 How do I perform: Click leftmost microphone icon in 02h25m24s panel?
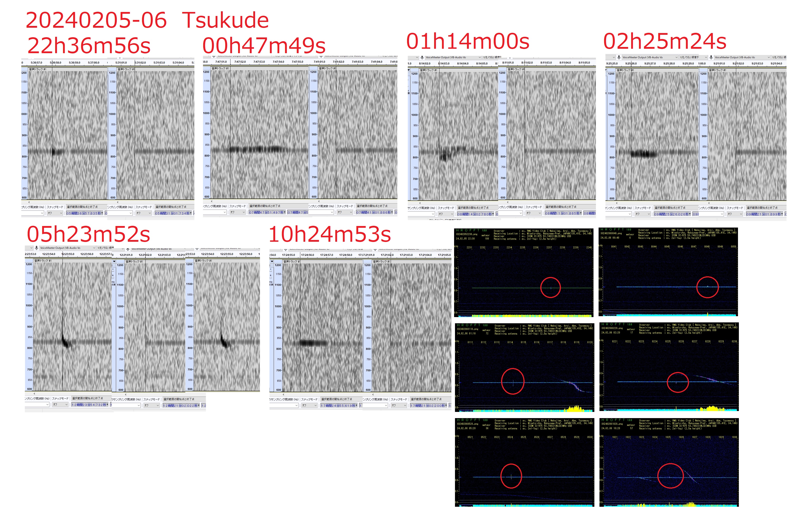coord(619,57)
